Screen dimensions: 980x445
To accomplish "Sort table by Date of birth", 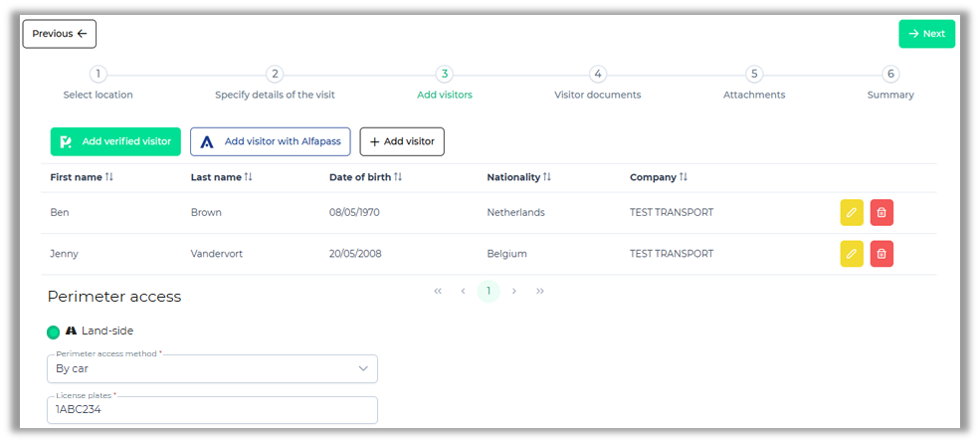I will [397, 177].
